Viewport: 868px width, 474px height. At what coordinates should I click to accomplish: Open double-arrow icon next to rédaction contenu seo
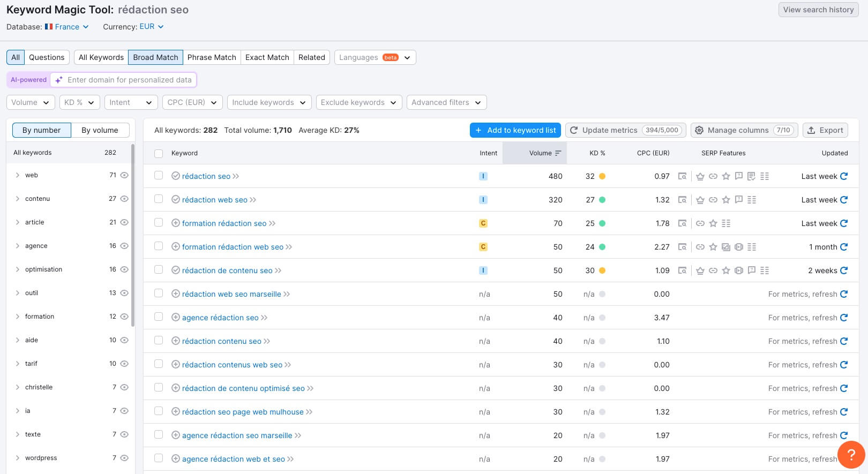click(267, 341)
